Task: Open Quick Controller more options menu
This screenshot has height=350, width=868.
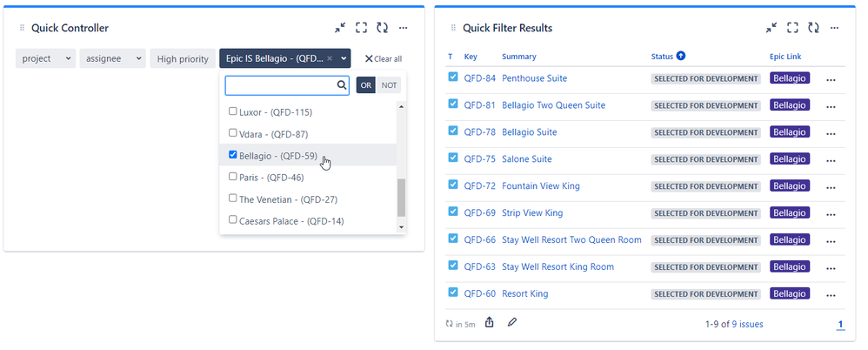Action: coord(404,28)
